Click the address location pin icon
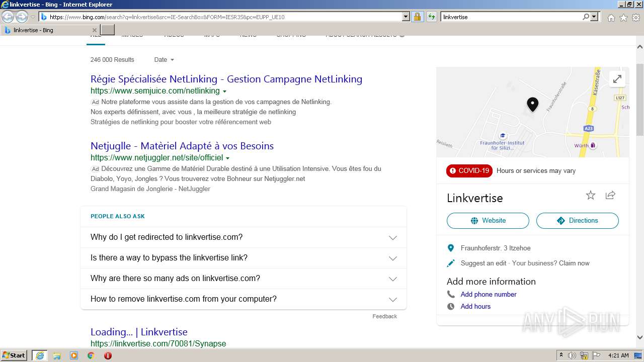Viewport: 644px width, 362px height. tap(451, 248)
